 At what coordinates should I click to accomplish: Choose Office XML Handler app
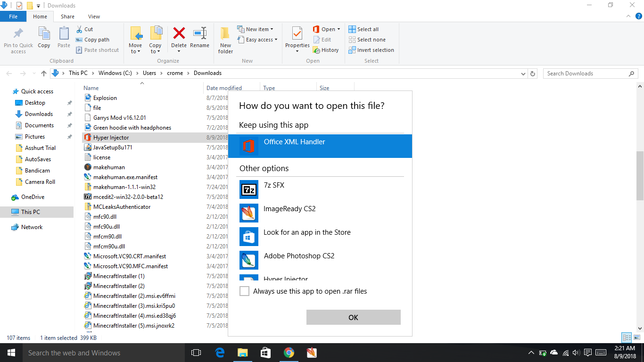[320, 146]
